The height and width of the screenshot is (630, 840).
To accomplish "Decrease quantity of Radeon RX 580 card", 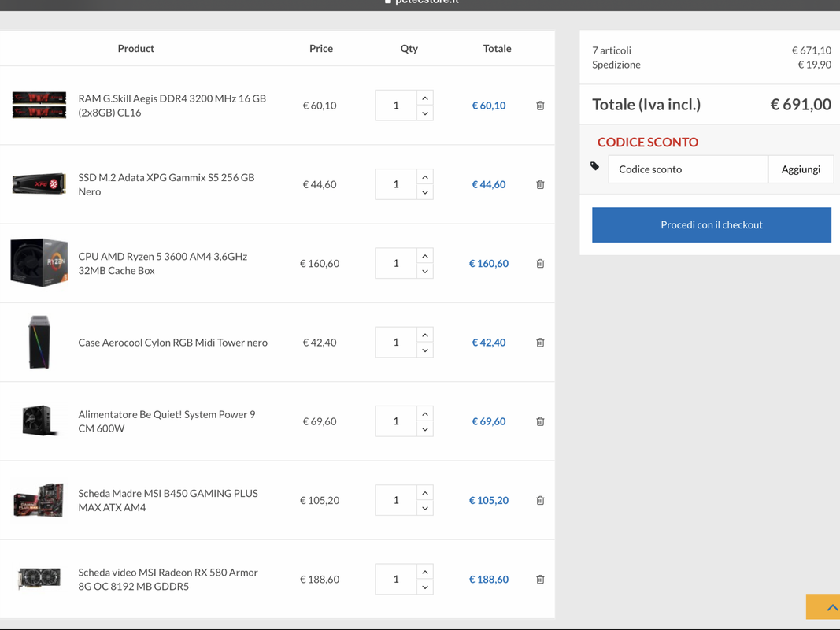I will (x=425, y=587).
